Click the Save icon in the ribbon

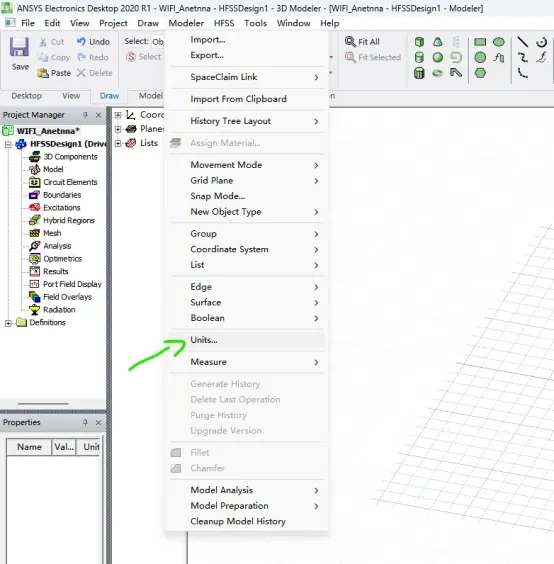(19, 47)
